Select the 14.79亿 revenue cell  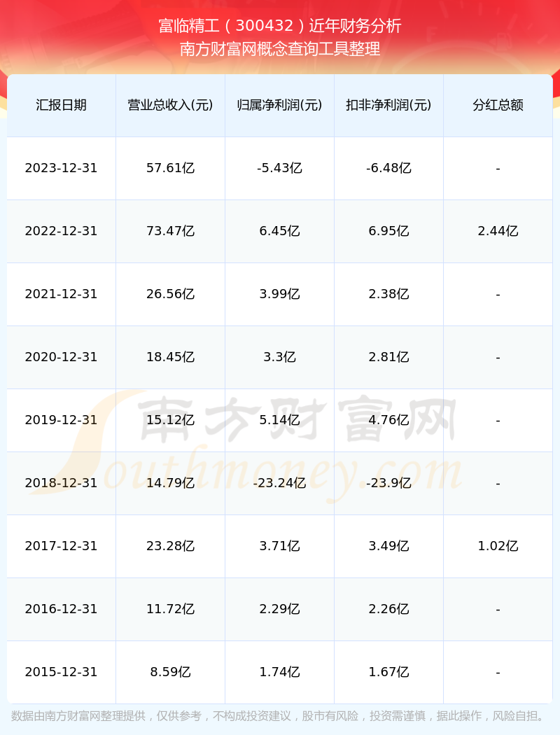(171, 483)
